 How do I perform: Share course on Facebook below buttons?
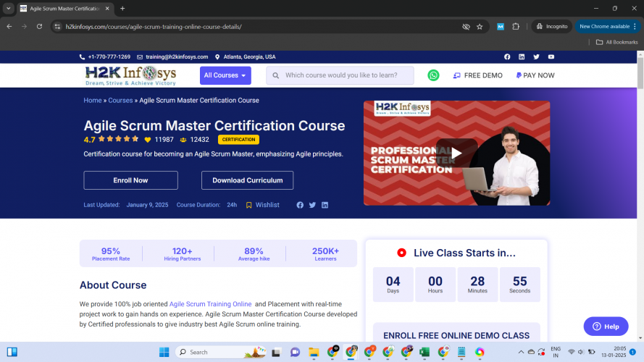[x=300, y=205]
